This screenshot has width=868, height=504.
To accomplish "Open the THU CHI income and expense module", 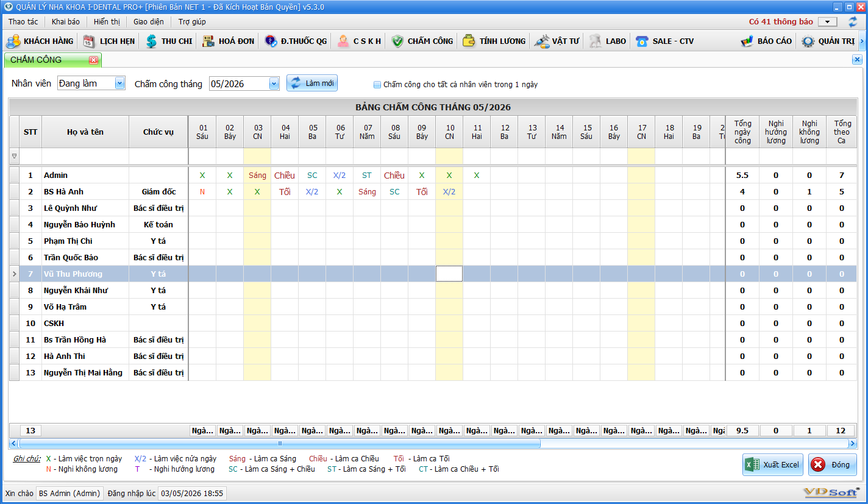I will [169, 41].
